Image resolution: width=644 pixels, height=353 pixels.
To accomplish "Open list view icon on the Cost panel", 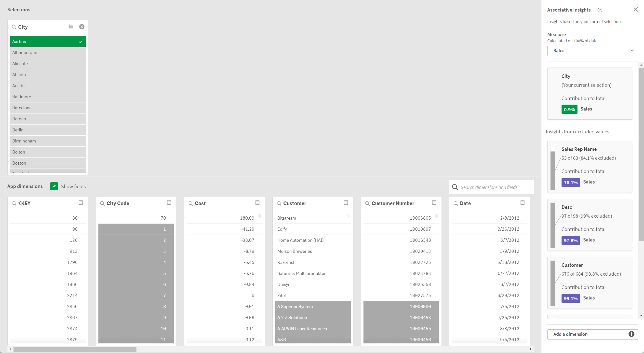I will click(x=257, y=203).
